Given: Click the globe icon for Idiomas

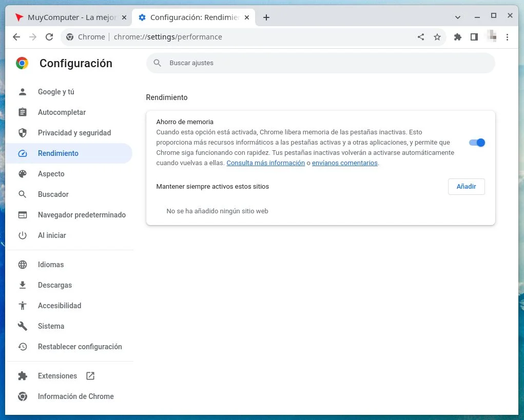Looking at the screenshot, I should (x=23, y=265).
